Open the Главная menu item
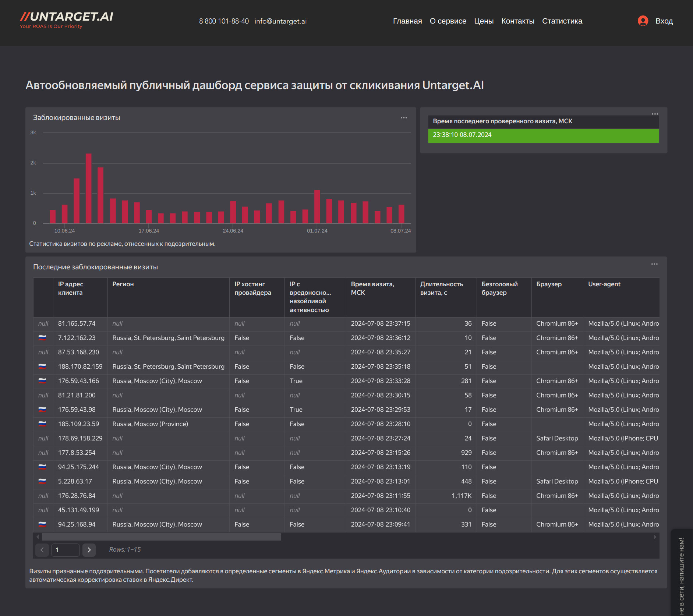The width and height of the screenshot is (693, 616). click(x=407, y=21)
